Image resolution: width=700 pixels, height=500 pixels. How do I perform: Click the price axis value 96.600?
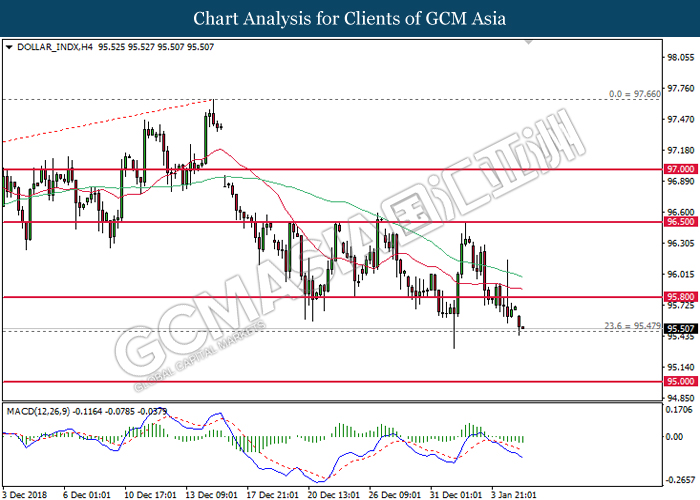coord(681,212)
